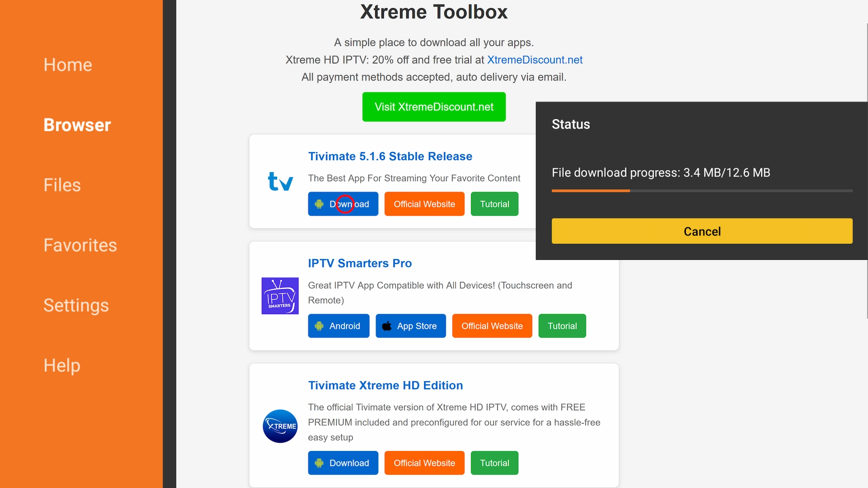Viewport: 868px width, 488px height.
Task: Cancel the file download
Action: click(702, 231)
